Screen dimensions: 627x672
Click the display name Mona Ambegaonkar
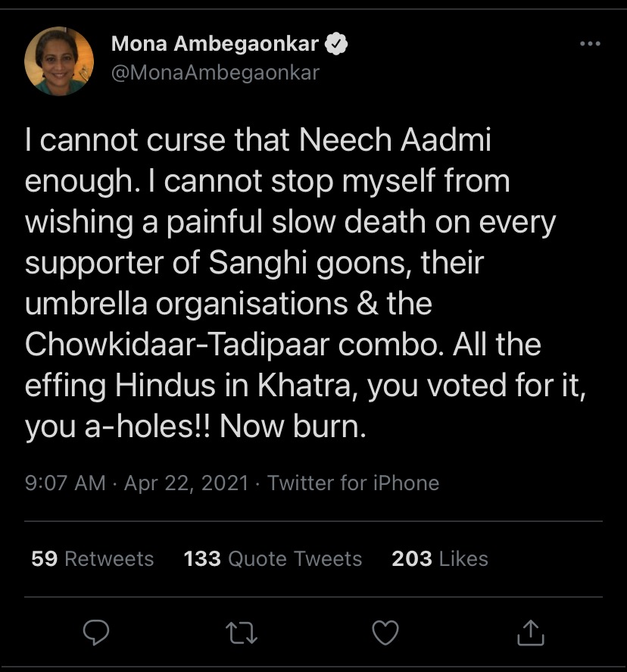click(214, 44)
